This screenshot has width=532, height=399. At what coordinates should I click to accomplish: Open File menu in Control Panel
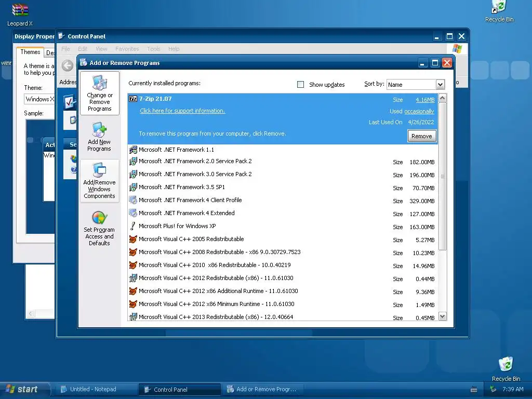tap(65, 49)
